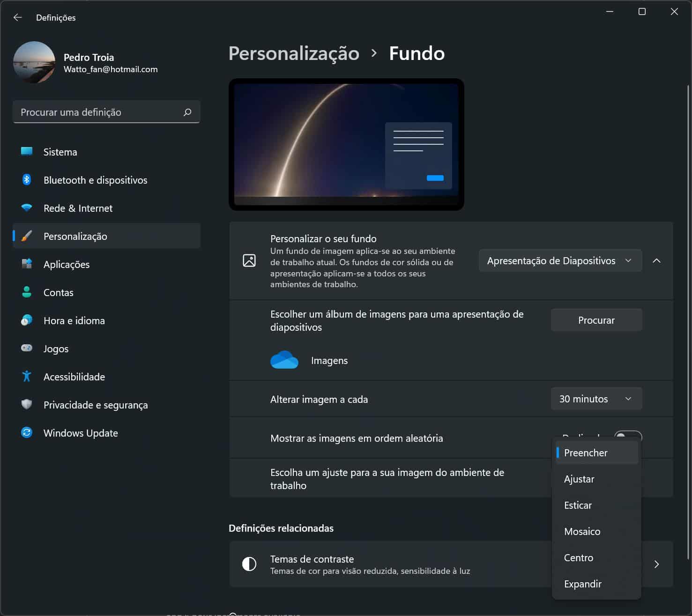Open the 30 minutos interval dropdown
The image size is (692, 616).
[x=595, y=399]
